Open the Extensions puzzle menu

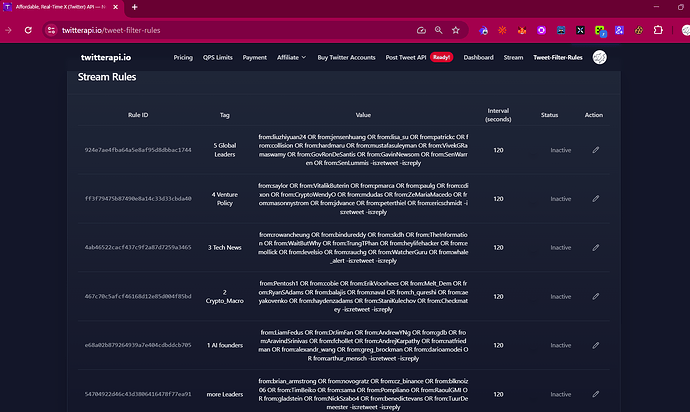pos(658,30)
